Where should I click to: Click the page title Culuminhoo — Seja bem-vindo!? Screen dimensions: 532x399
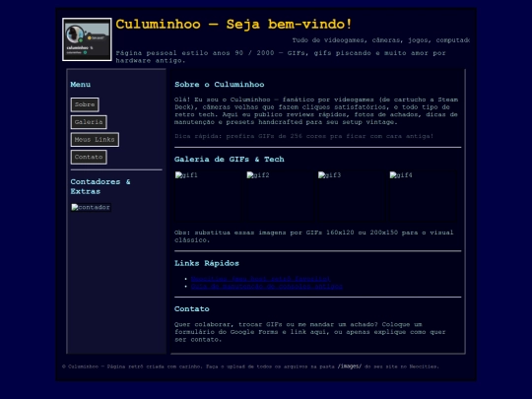tap(233, 24)
